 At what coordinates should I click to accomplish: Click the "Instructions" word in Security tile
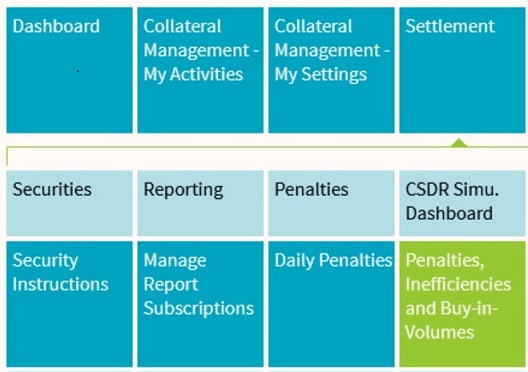(61, 284)
